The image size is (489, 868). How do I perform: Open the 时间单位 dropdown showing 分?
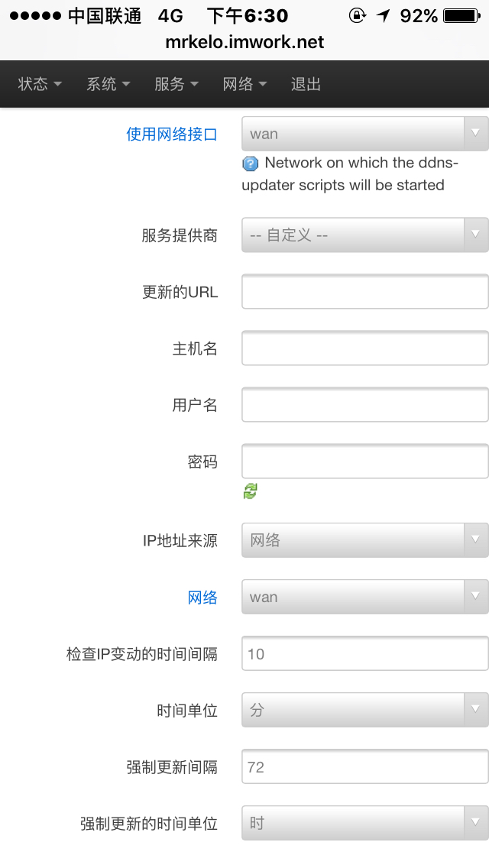click(x=364, y=710)
